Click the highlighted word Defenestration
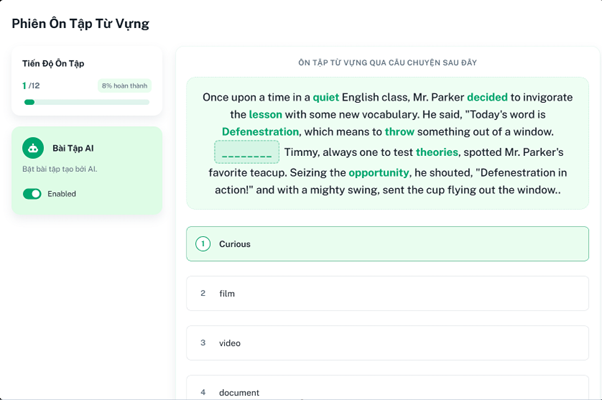The height and width of the screenshot is (400, 602). pos(260,132)
